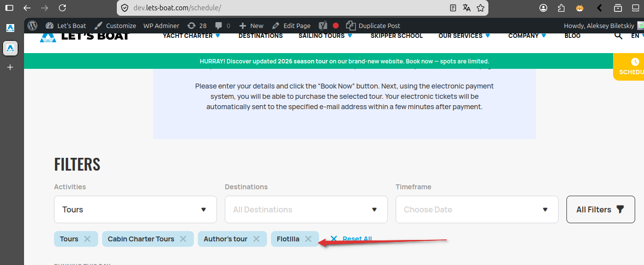Bookmark this page with the star icon

pos(481,8)
